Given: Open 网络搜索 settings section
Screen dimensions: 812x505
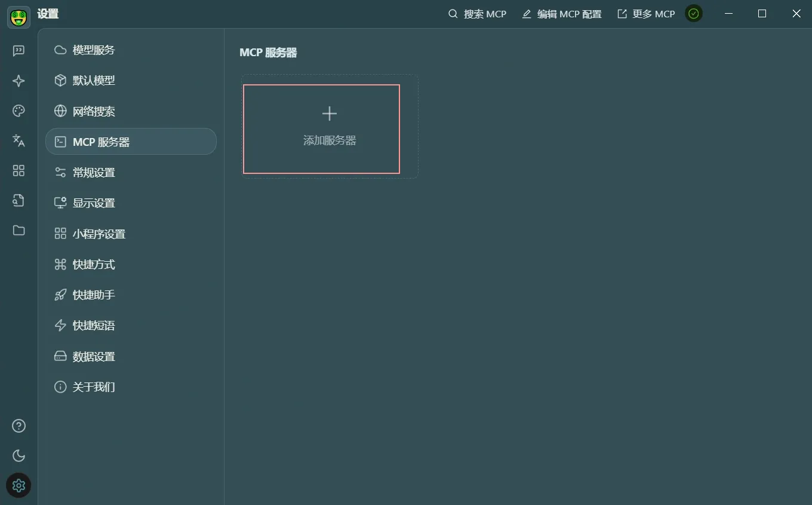Looking at the screenshot, I should [x=93, y=112].
